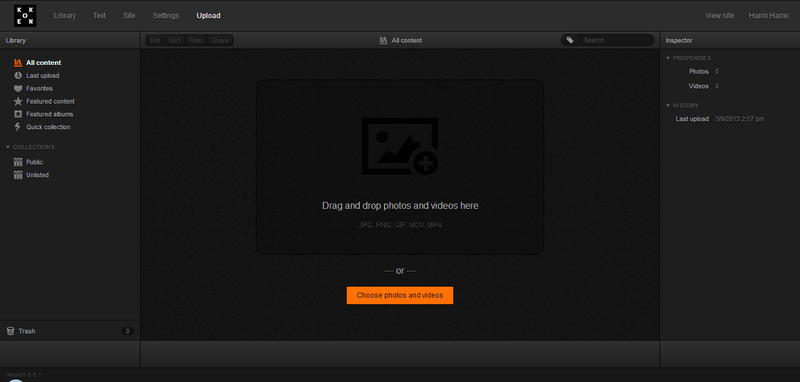The image size is (800, 382).
Task: Click the Last upload clock icon
Action: click(18, 75)
